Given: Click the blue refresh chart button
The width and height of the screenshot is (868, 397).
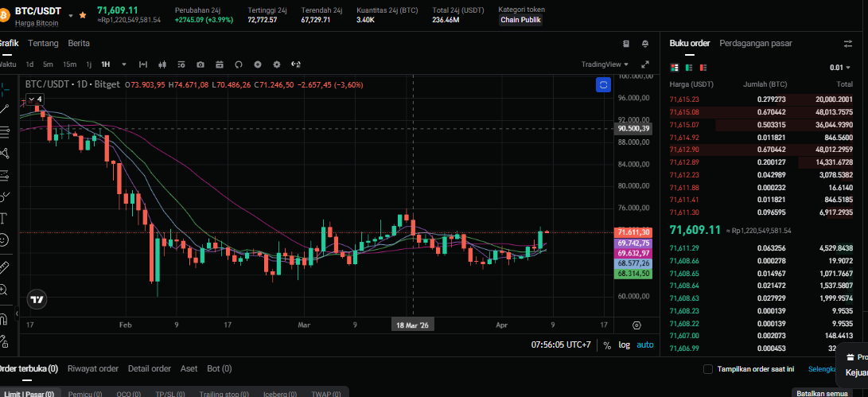Looking at the screenshot, I should 603,84.
